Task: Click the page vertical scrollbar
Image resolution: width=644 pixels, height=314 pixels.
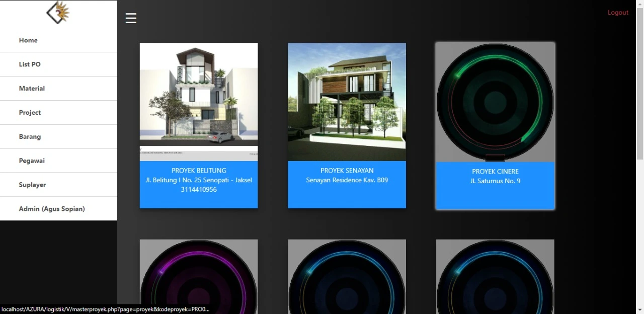Action: pos(640,151)
